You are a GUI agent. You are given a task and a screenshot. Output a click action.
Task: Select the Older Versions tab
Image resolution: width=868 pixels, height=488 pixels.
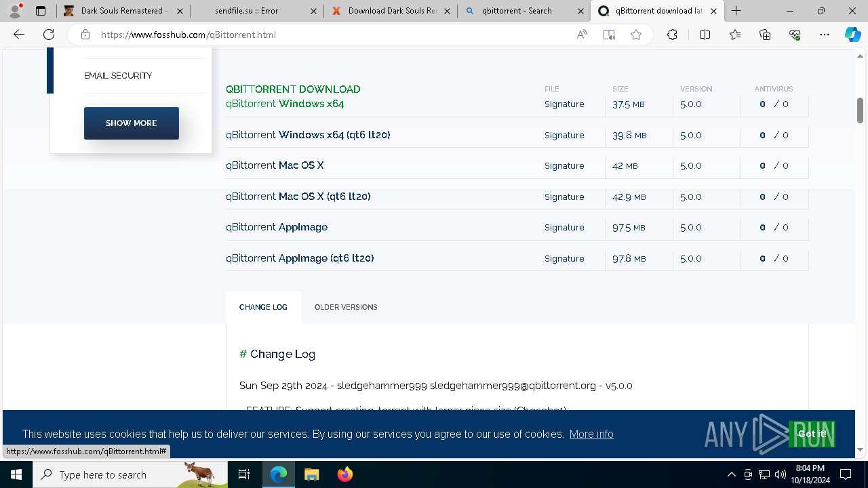pyautogui.click(x=346, y=307)
